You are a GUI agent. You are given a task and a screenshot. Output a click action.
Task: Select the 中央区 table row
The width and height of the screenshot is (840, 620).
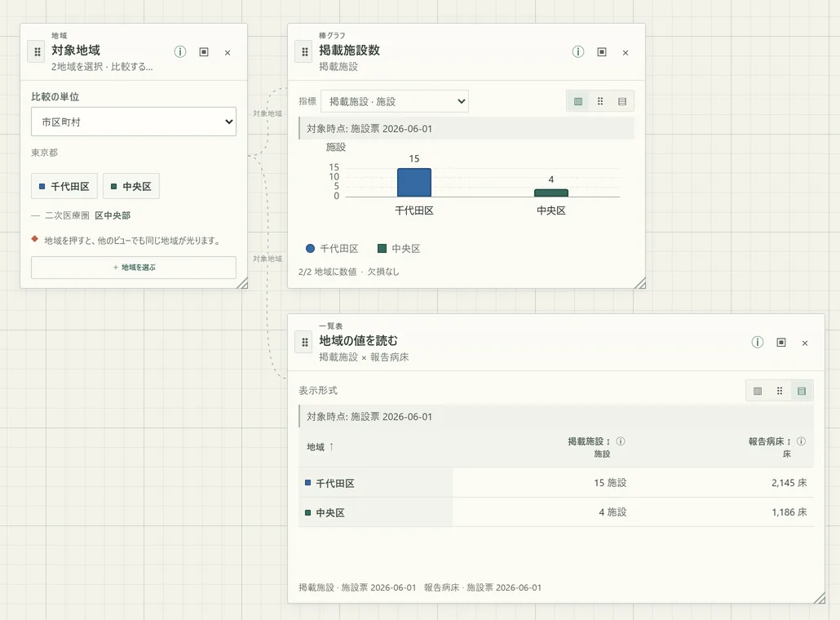(x=556, y=512)
